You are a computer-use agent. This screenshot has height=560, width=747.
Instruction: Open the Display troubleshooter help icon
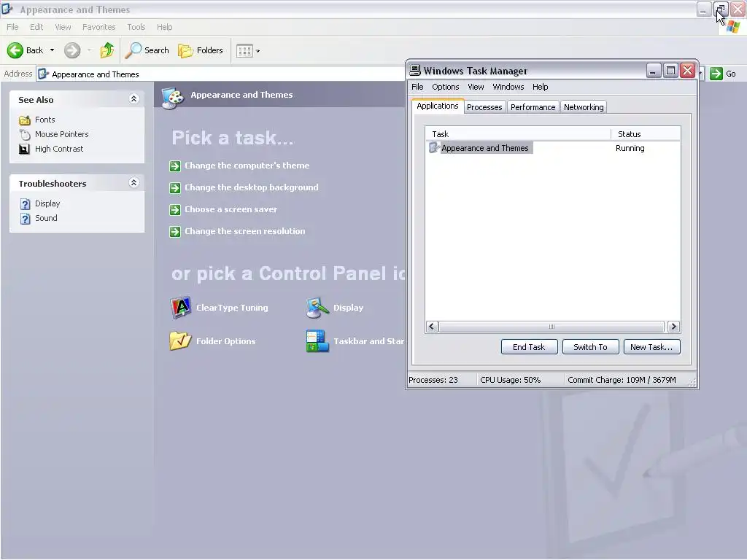point(25,204)
